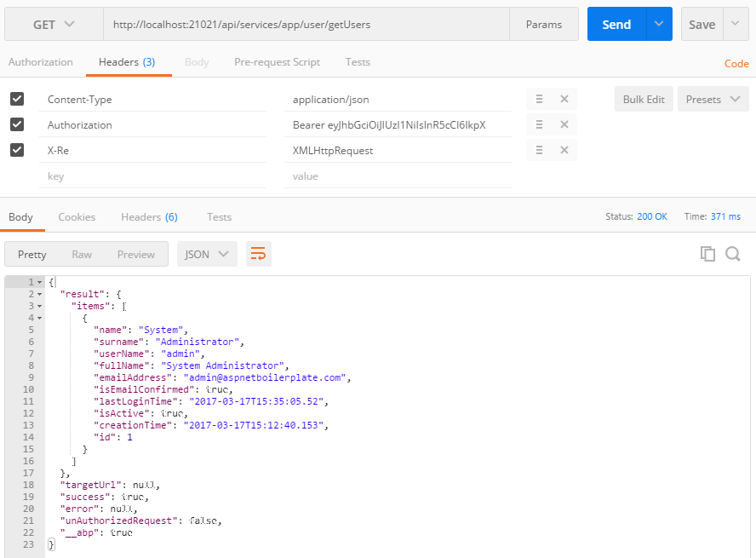Screen dimensions: 756x558
Task: Select request Headers (3) tab
Action: 127,62
